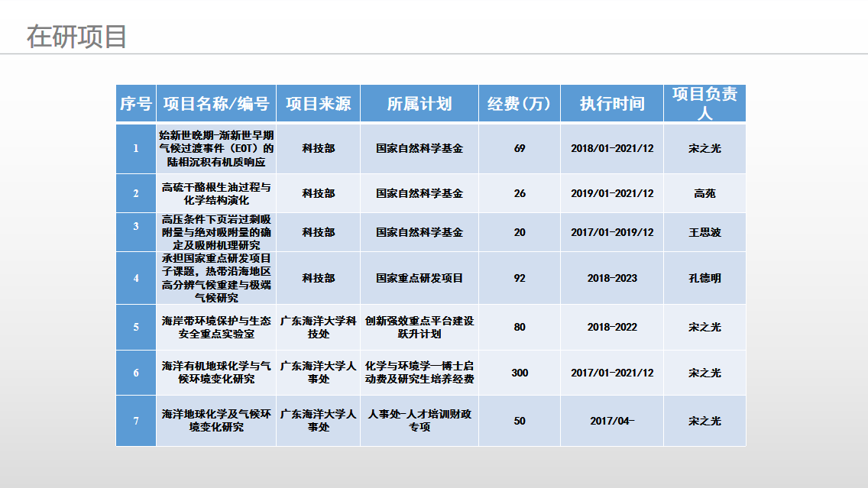Select project name starting 高压条件下页岩
This screenshot has width=868, height=488.
(x=216, y=232)
